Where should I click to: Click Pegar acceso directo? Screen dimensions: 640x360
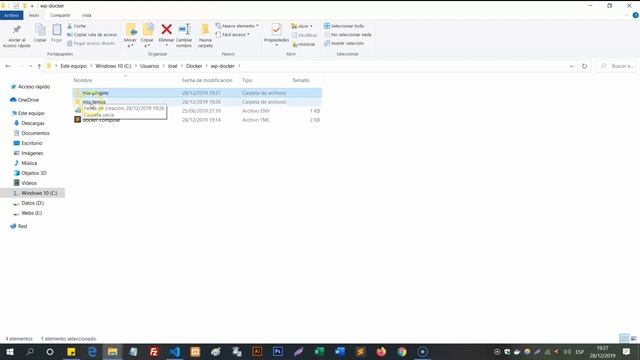point(91,43)
